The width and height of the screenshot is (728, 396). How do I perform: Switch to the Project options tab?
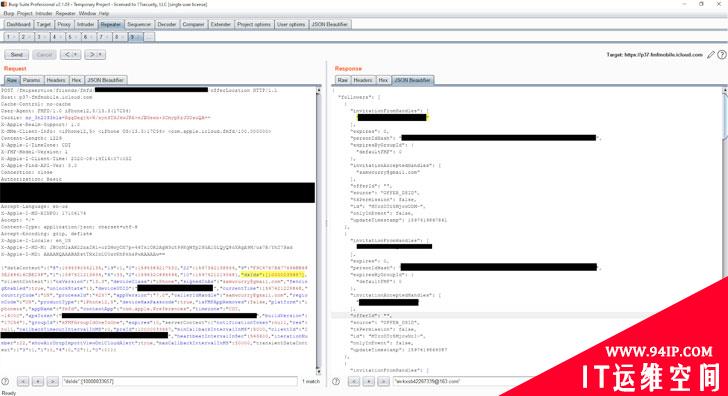[254, 24]
